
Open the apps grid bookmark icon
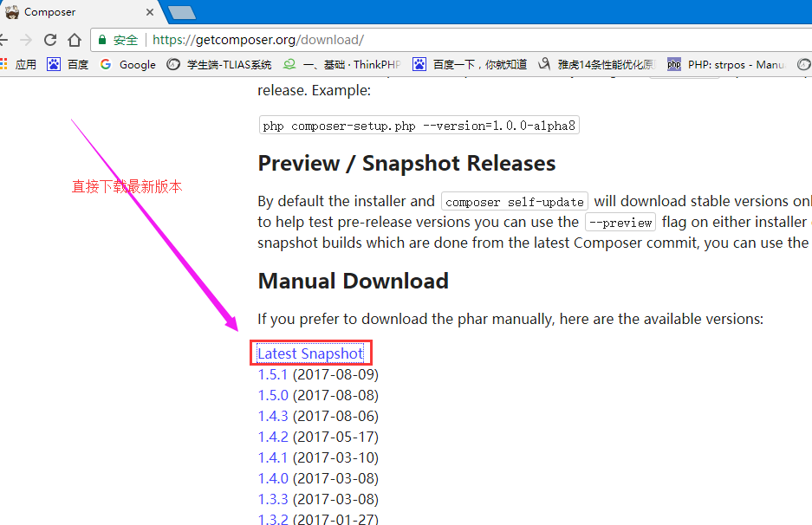point(3,64)
